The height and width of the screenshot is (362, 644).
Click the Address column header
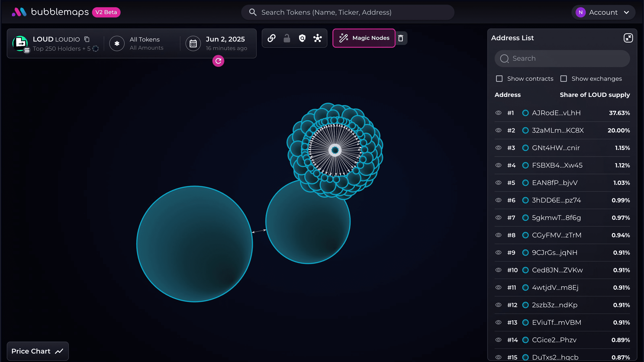click(508, 95)
